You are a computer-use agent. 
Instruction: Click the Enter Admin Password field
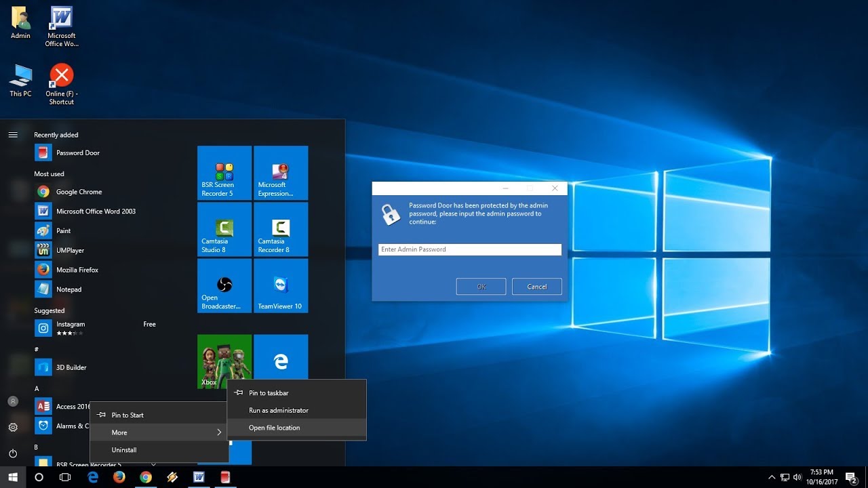(470, 249)
